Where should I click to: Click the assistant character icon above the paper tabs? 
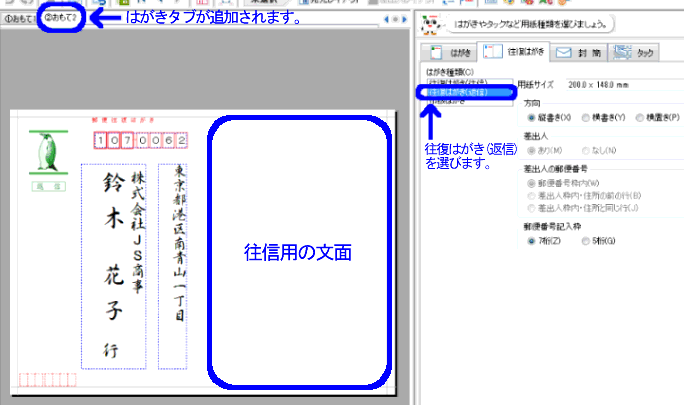430,22
